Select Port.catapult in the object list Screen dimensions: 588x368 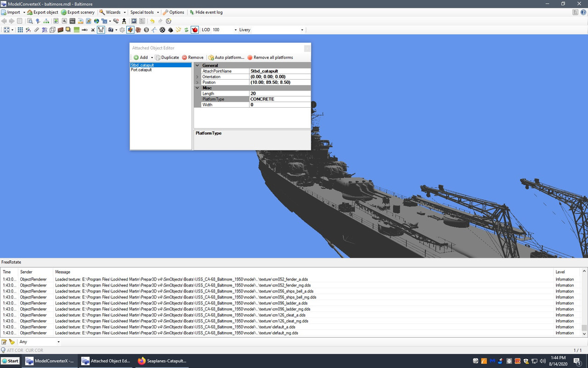point(161,70)
